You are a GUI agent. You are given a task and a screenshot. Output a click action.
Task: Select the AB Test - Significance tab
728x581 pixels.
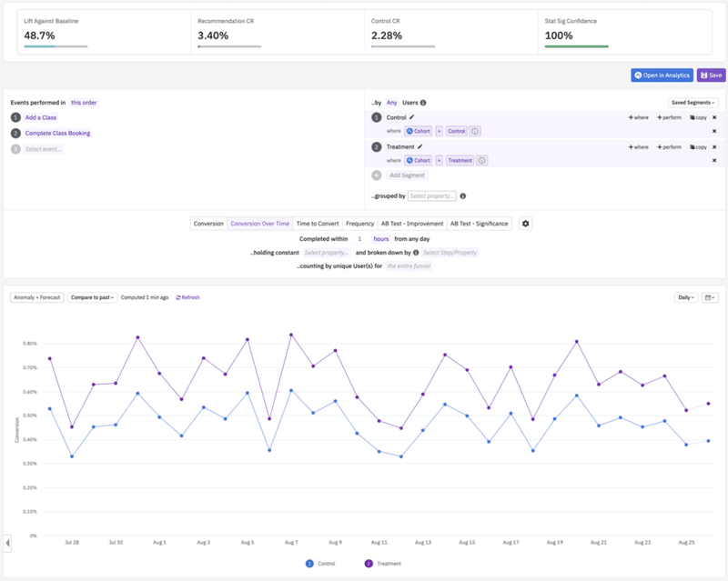coord(480,224)
